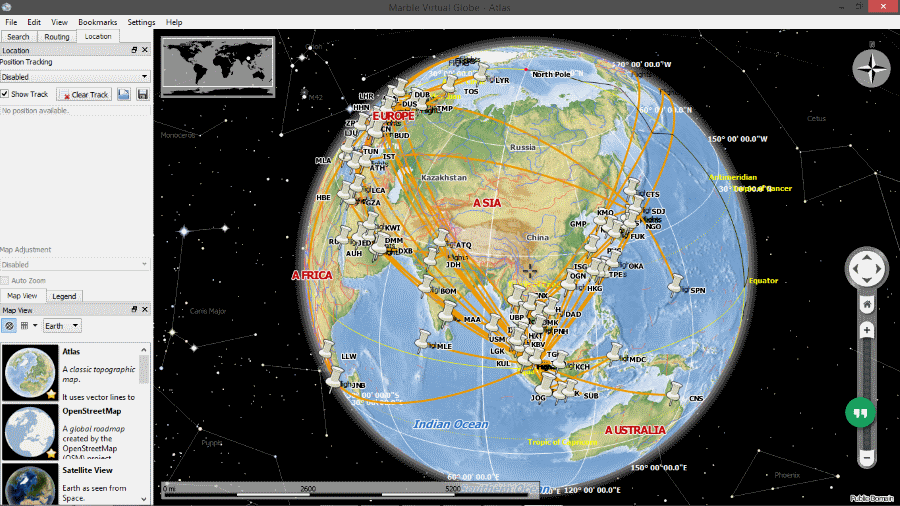Open the View menu
The image size is (900, 506).
point(59,22)
